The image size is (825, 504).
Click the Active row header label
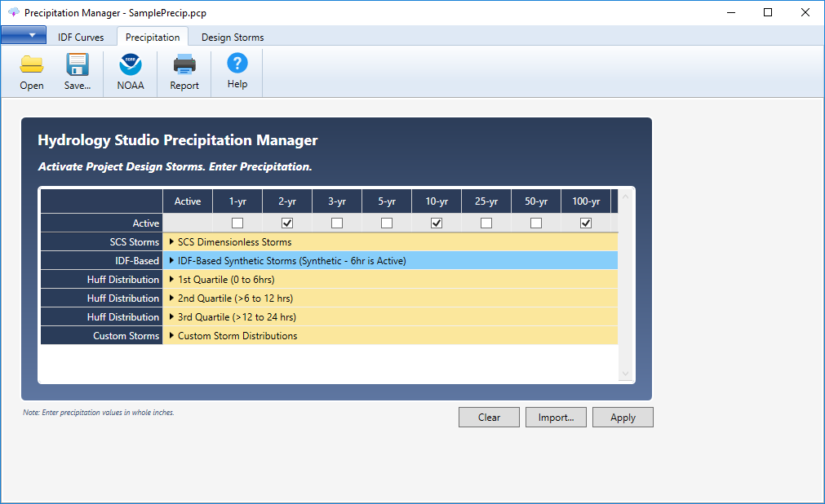click(x=101, y=223)
